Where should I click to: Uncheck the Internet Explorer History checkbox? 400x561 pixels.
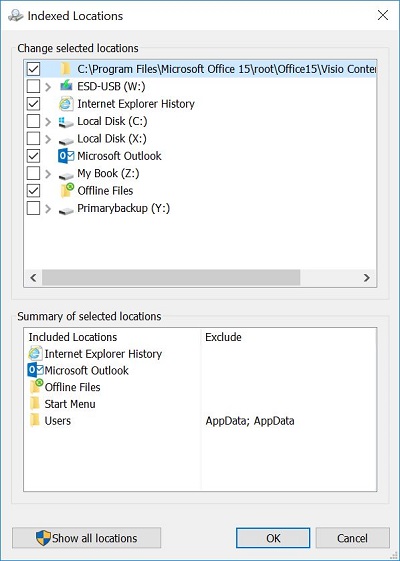(33, 104)
